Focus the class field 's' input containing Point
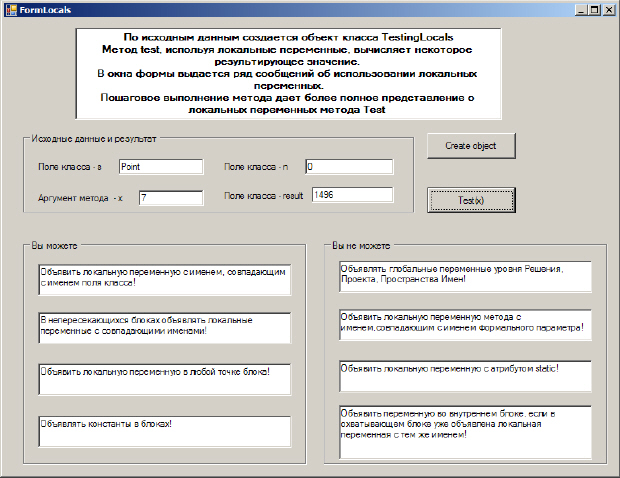This screenshot has width=620, height=478. (161, 167)
